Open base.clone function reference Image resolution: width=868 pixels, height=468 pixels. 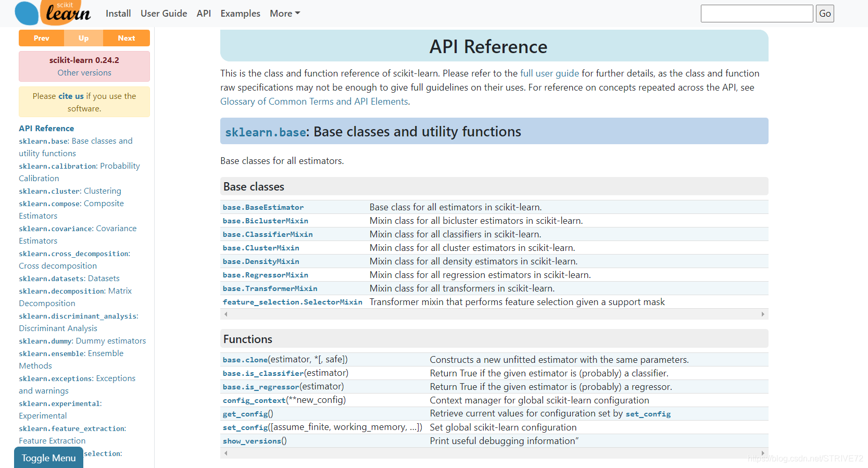(245, 360)
